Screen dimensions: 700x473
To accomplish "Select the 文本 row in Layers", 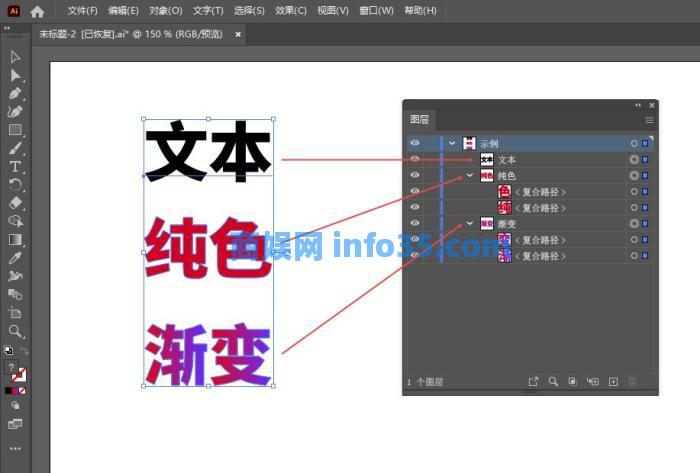I will (529, 159).
